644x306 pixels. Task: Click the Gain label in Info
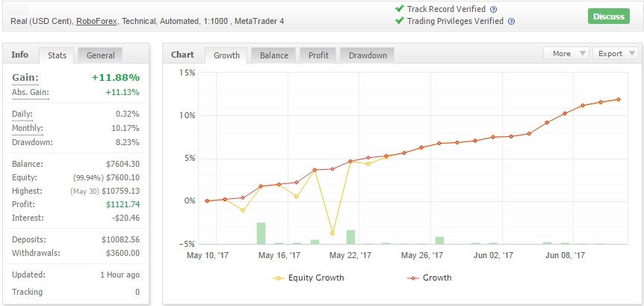point(25,77)
